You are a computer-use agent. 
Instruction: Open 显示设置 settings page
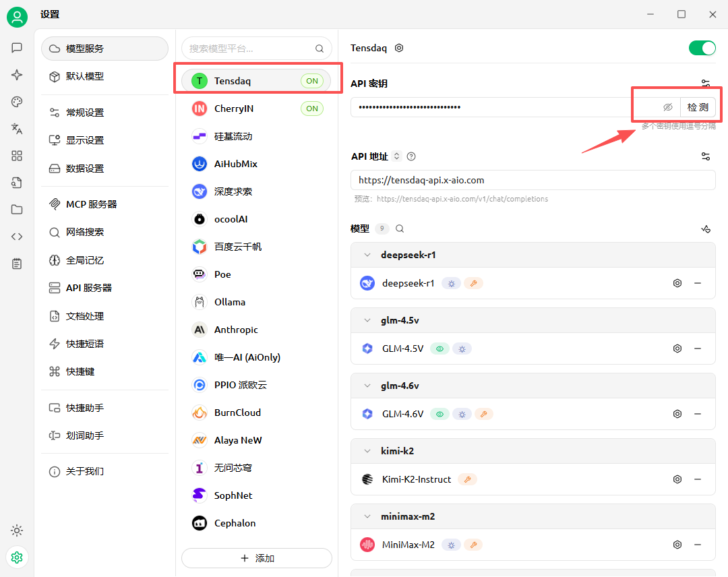(104, 140)
